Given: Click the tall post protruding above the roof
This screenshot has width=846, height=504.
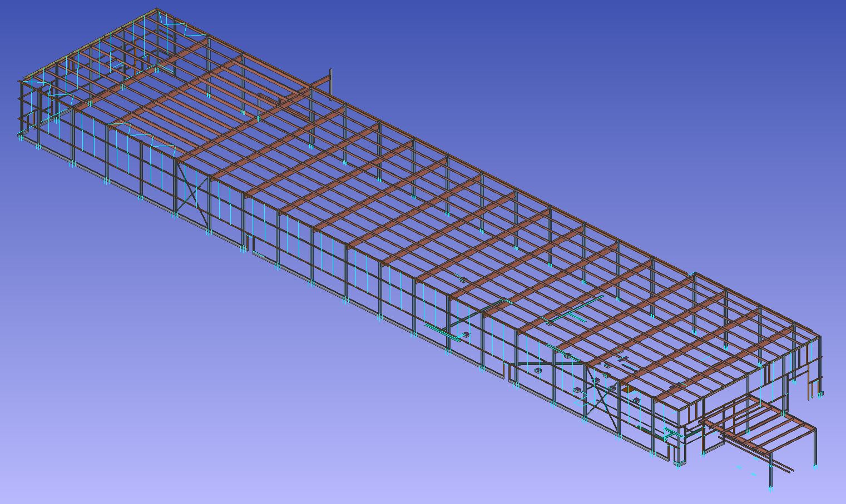Looking at the screenshot, I should pyautogui.click(x=331, y=81).
